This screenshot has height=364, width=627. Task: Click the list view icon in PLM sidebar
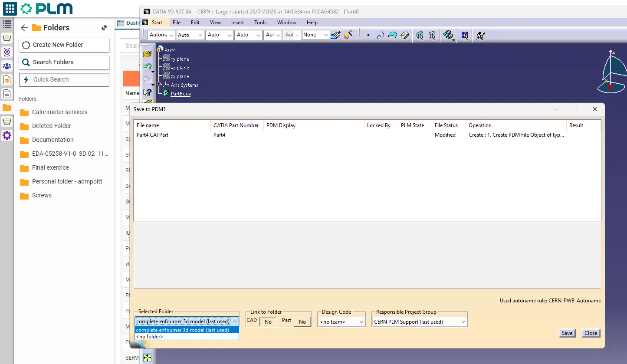[7, 24]
